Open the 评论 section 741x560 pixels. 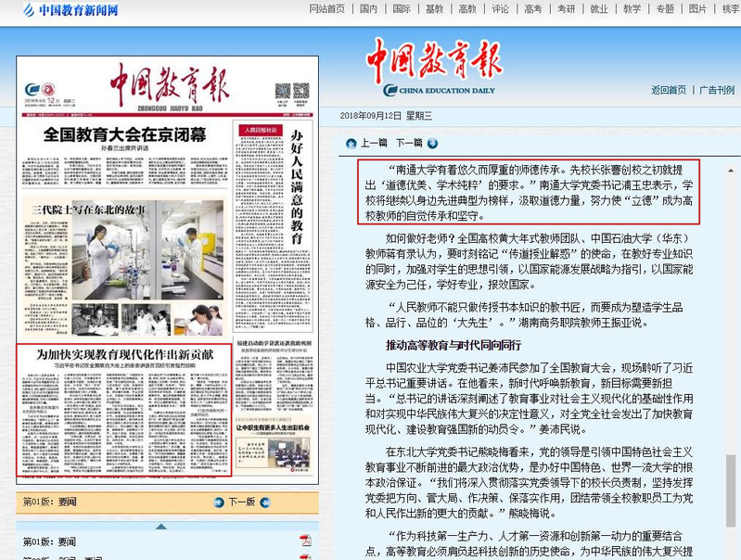click(x=501, y=8)
